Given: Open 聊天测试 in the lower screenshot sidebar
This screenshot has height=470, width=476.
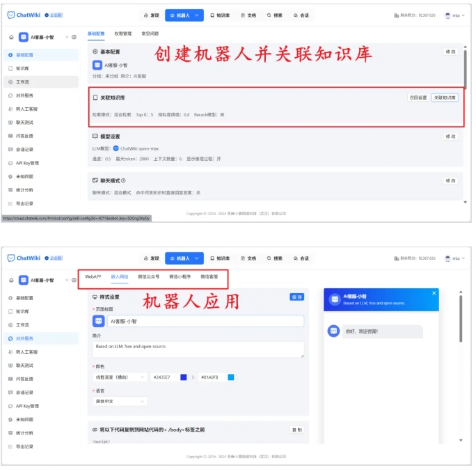Looking at the screenshot, I should [x=41, y=366].
